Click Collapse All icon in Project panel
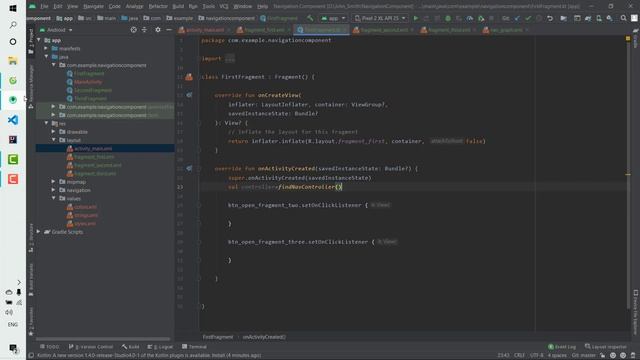640x360 pixels. click(144, 30)
